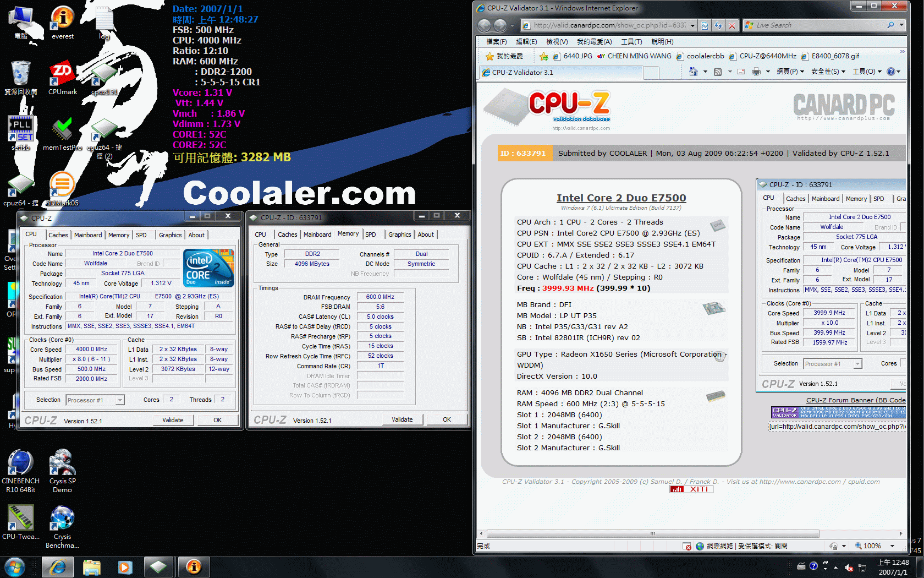
Task: Open the Recycle Bin desktop icon
Action: click(20, 77)
